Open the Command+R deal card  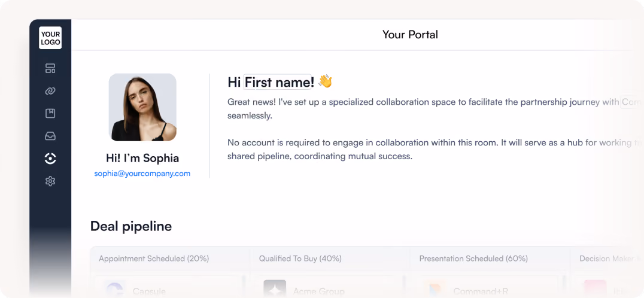pyautogui.click(x=490, y=287)
